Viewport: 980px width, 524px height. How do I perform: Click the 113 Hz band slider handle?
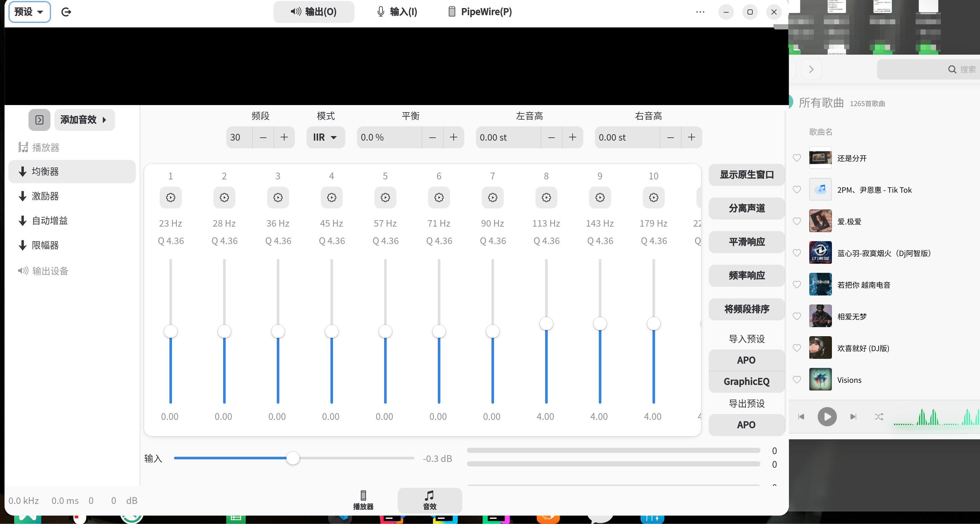[546, 324]
